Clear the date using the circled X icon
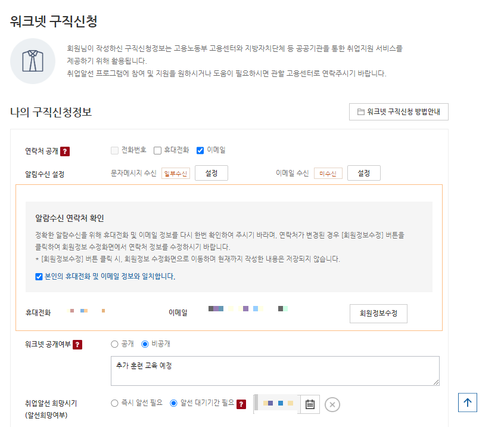This screenshot has width=504, height=427. tap(332, 404)
